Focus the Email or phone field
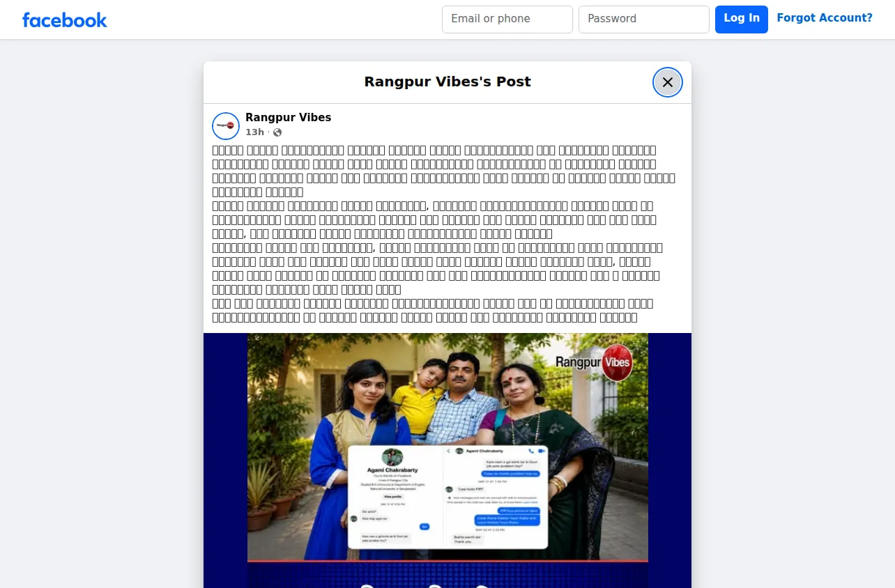895x588 pixels. coord(507,20)
